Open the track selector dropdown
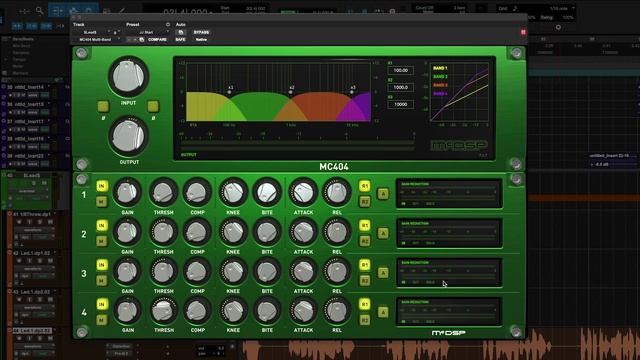This screenshot has width=640, height=360. (92, 32)
